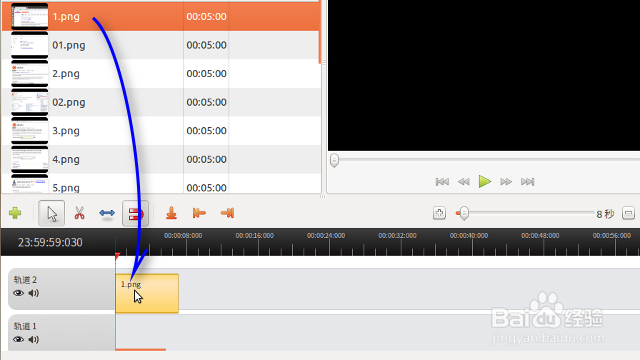The width and height of the screenshot is (640, 360).
Task: Activate the resize double-arrow tool
Action: click(107, 213)
